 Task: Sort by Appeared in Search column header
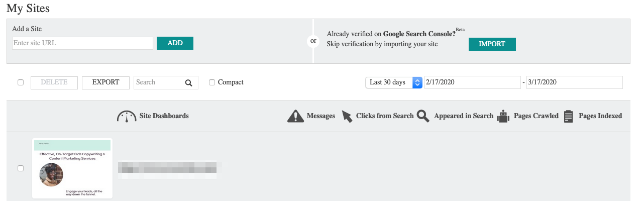tap(464, 116)
